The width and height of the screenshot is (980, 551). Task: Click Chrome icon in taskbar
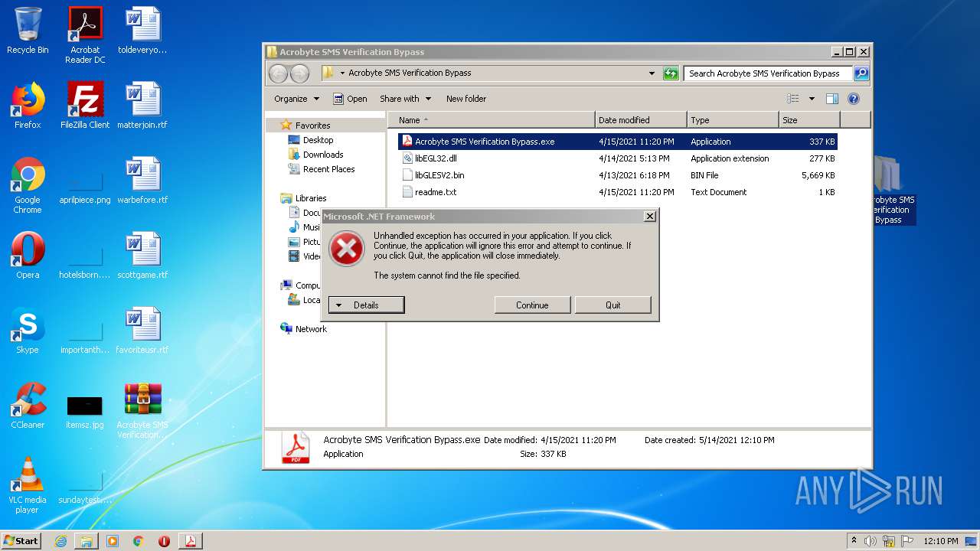coord(139,541)
